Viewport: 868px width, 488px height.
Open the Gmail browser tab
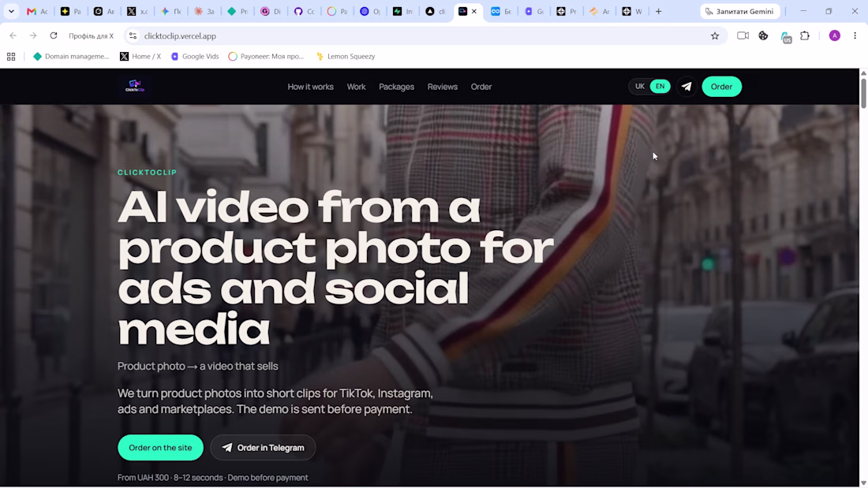36,11
